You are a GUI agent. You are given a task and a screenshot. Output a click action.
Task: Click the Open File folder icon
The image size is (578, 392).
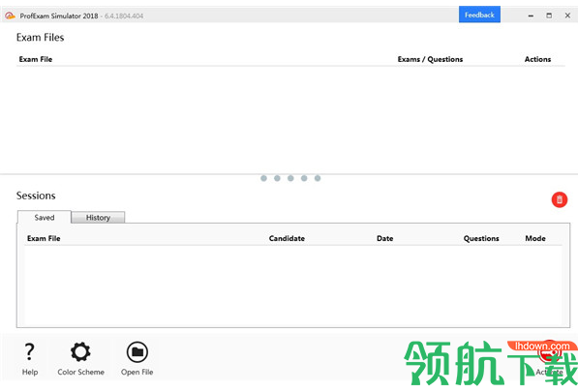137,352
